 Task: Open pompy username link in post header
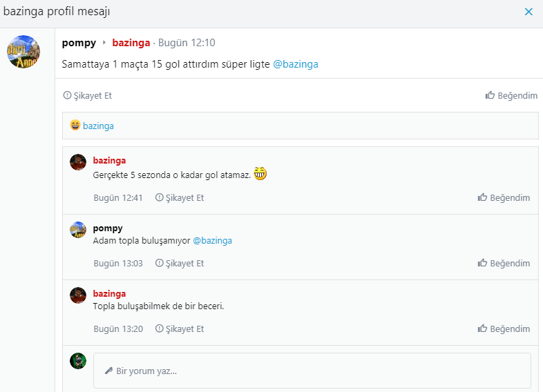tap(79, 43)
